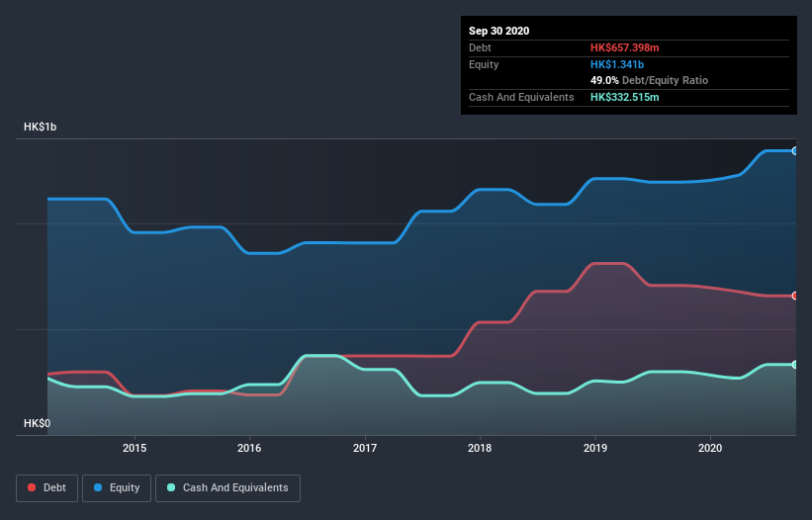812x520 pixels.
Task: Click the red Debt endpoint marker
Action: pyautogui.click(x=795, y=296)
